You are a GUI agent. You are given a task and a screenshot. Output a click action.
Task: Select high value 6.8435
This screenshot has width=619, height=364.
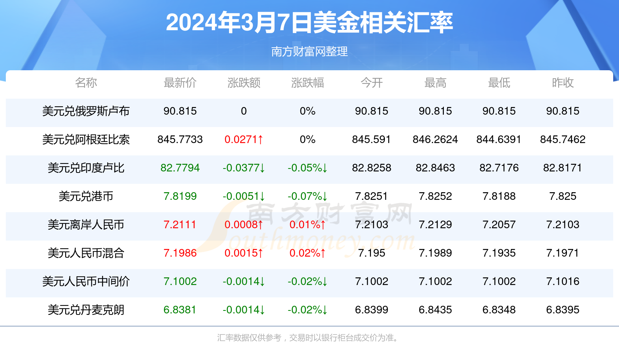435,310
